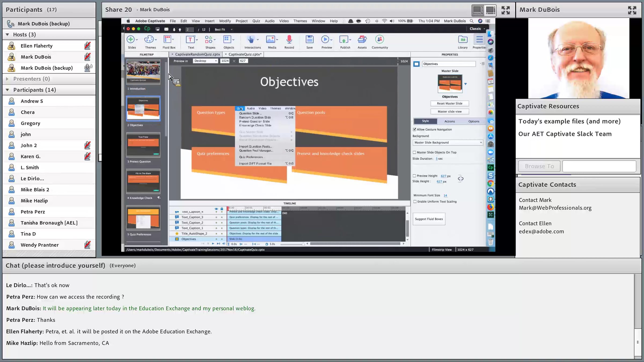Toggle Allow Gesture Navigation checkbox

(x=415, y=130)
